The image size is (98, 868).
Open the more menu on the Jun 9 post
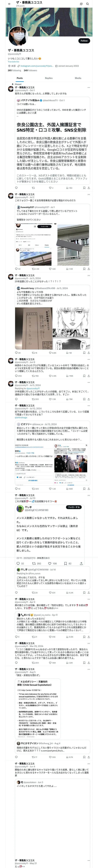(x=89, y=359)
